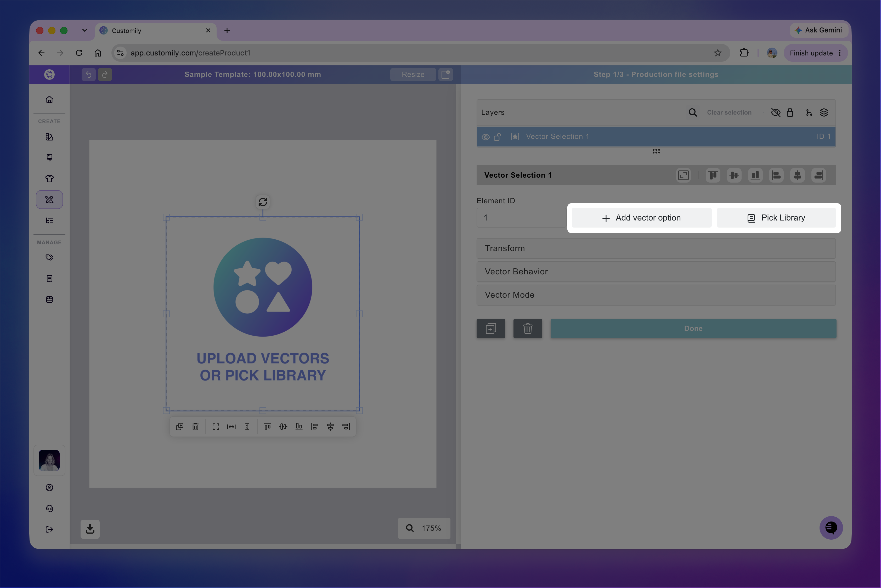This screenshot has height=588, width=881.
Task: Align right using the canvas floating toolbar
Action: coord(346,426)
